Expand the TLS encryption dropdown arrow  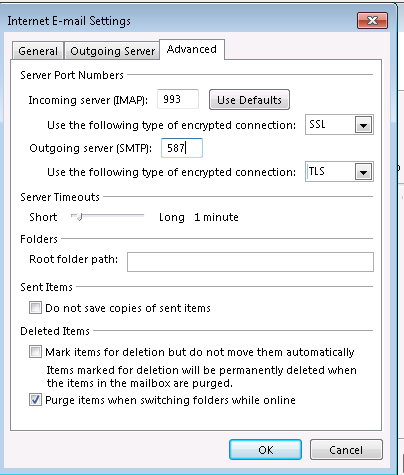tap(363, 172)
